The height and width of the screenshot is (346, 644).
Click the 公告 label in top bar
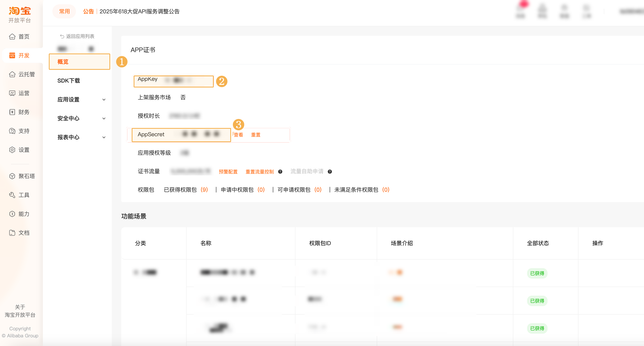click(x=89, y=11)
